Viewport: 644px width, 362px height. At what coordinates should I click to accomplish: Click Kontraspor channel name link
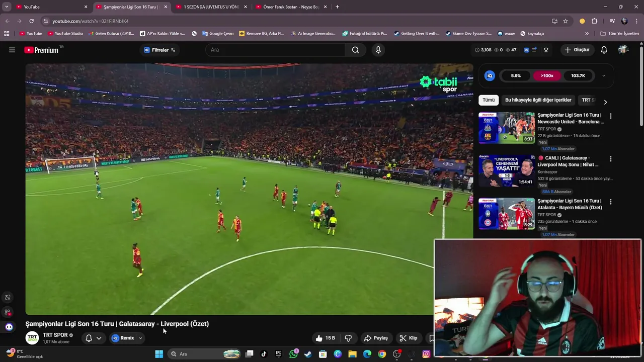[547, 172]
